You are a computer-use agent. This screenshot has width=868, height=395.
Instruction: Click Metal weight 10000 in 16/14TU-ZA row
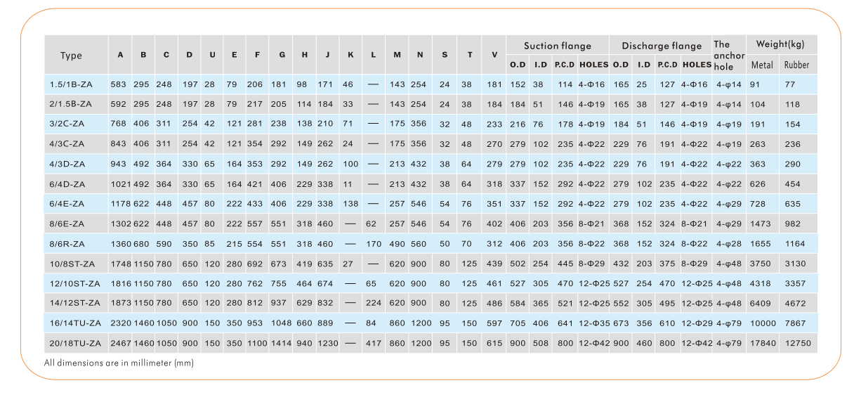(763, 324)
